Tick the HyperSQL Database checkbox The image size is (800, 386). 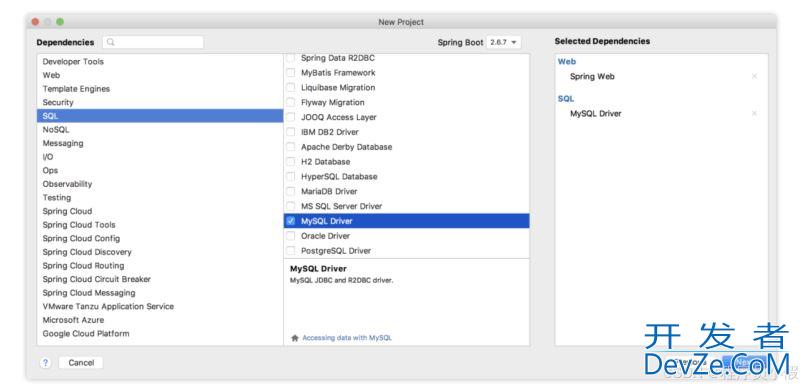(290, 176)
